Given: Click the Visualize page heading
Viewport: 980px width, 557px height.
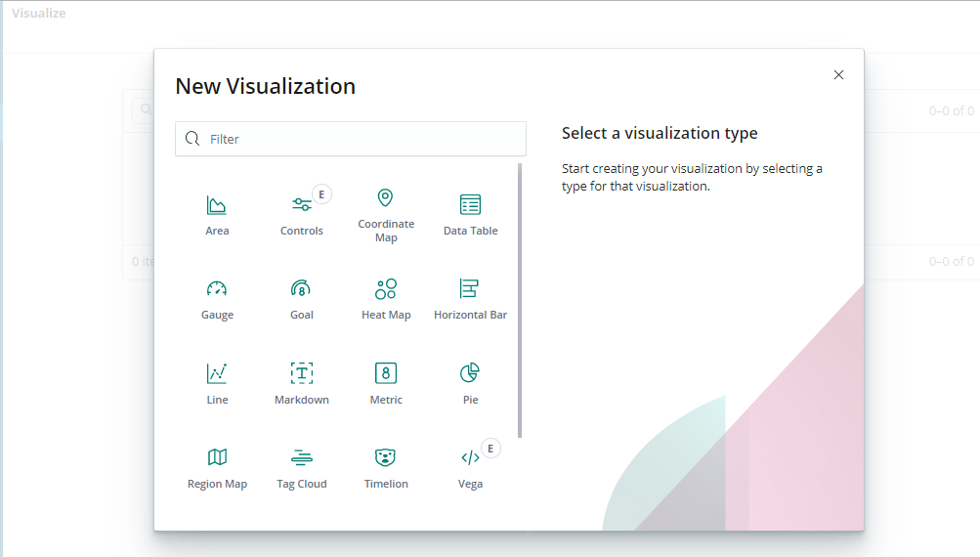Looking at the screenshot, I should point(39,13).
